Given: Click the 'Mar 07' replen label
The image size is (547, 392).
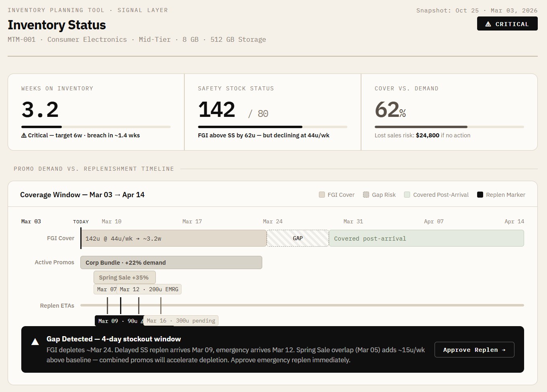Looking at the screenshot, I should (105, 289).
